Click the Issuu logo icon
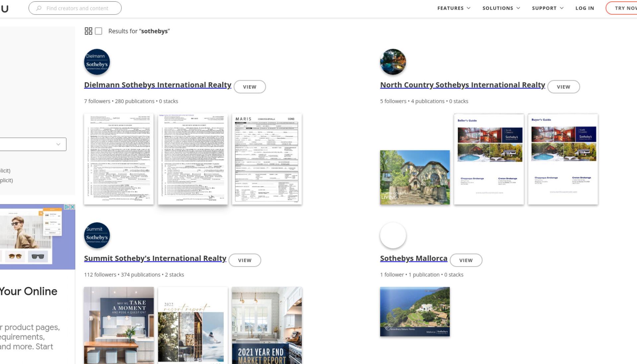The width and height of the screenshot is (637, 364). point(4,8)
